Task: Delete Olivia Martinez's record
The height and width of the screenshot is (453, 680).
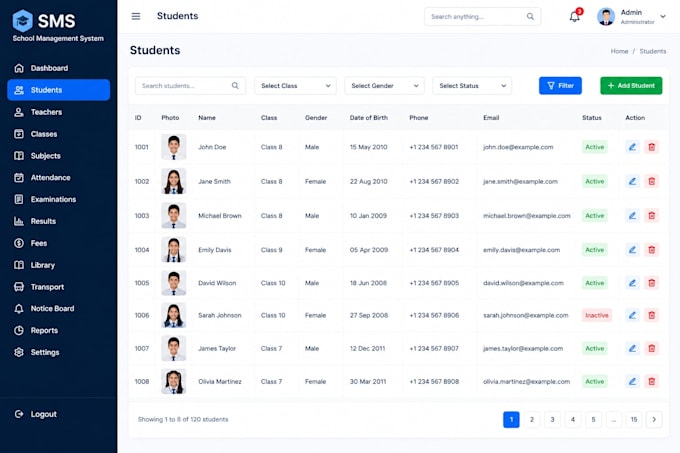Action: (x=651, y=381)
